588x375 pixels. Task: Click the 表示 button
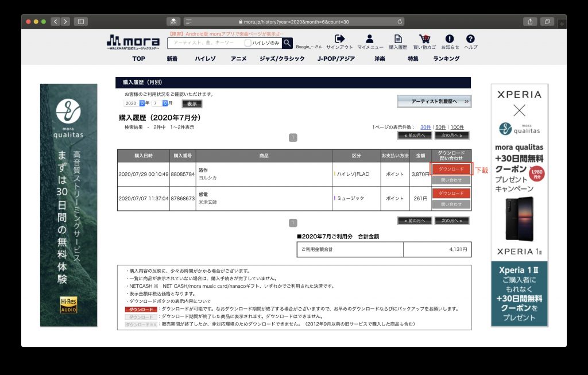[192, 103]
